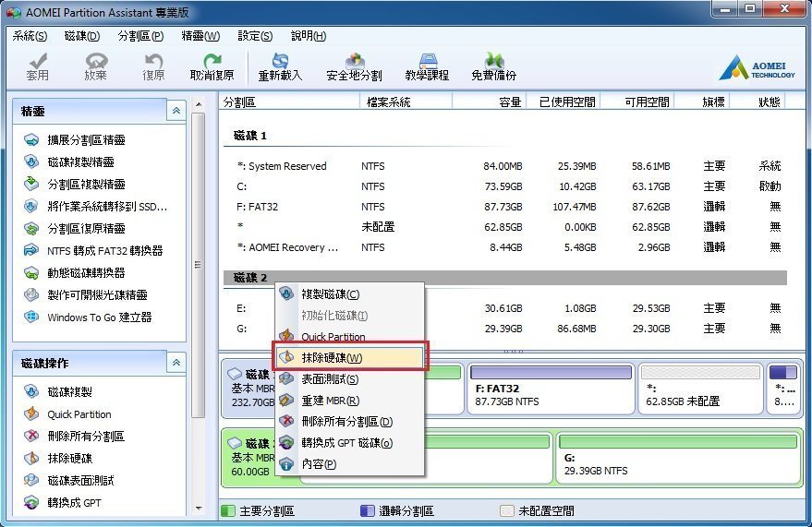Sort by the 已使用空間 column header
812x527 pixels.
[563, 102]
